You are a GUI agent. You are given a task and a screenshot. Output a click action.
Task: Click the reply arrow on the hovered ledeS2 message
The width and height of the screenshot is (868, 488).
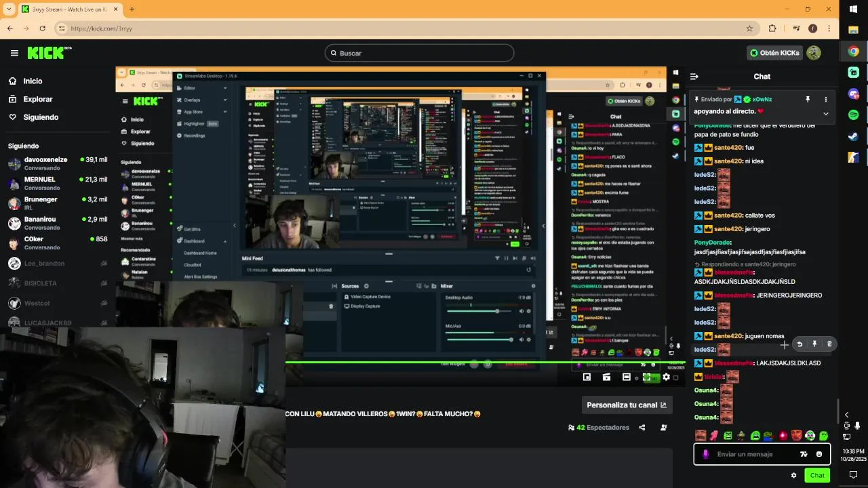click(x=800, y=344)
